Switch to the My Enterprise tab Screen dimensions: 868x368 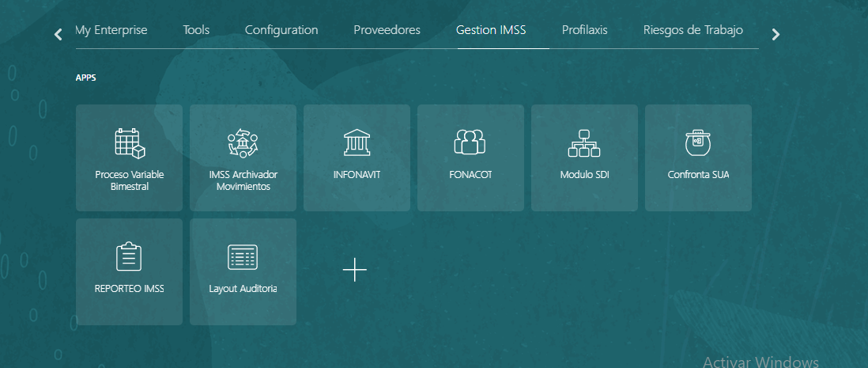pos(111,31)
